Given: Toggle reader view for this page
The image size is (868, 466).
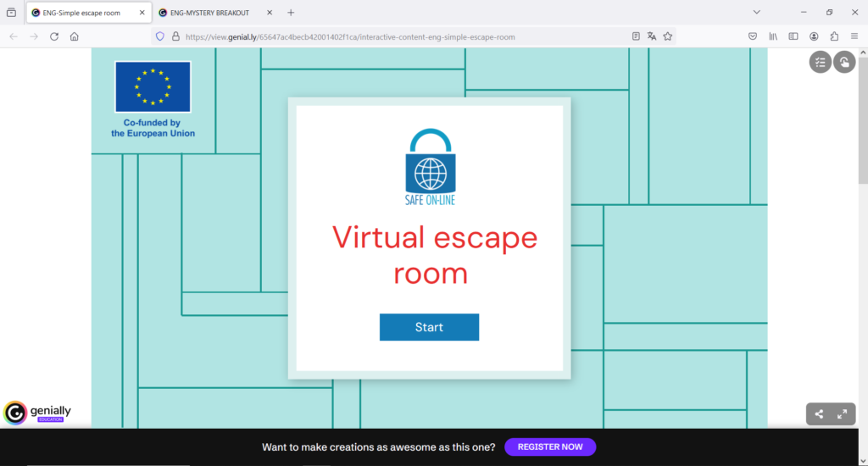Looking at the screenshot, I should (x=636, y=36).
